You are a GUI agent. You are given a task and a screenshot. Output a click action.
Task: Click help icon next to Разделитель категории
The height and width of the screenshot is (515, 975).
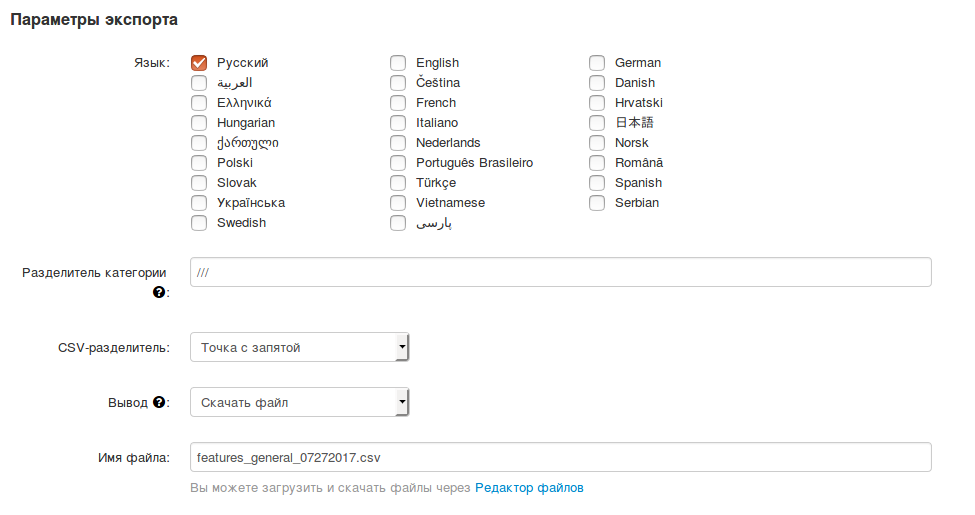click(158, 293)
